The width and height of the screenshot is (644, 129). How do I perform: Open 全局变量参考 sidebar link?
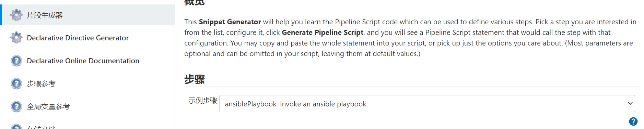pyautogui.click(x=48, y=107)
